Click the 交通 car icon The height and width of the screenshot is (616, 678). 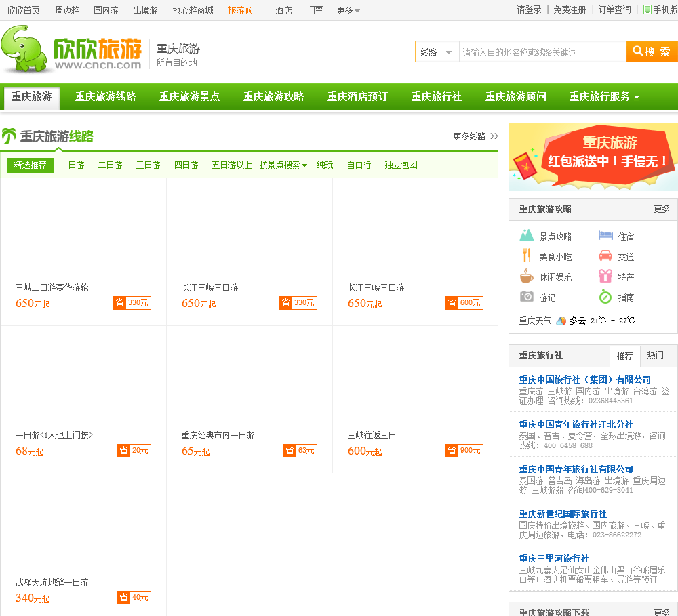tap(605, 256)
